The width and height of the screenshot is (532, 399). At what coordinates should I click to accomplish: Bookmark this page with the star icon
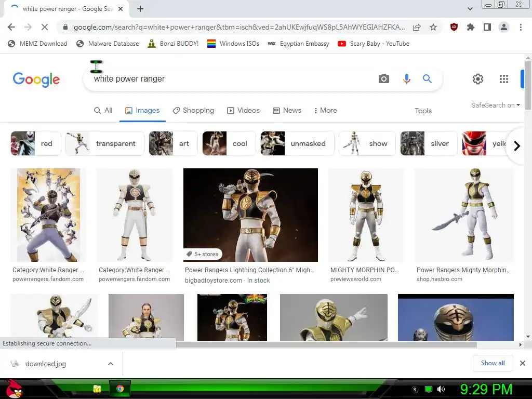click(433, 27)
